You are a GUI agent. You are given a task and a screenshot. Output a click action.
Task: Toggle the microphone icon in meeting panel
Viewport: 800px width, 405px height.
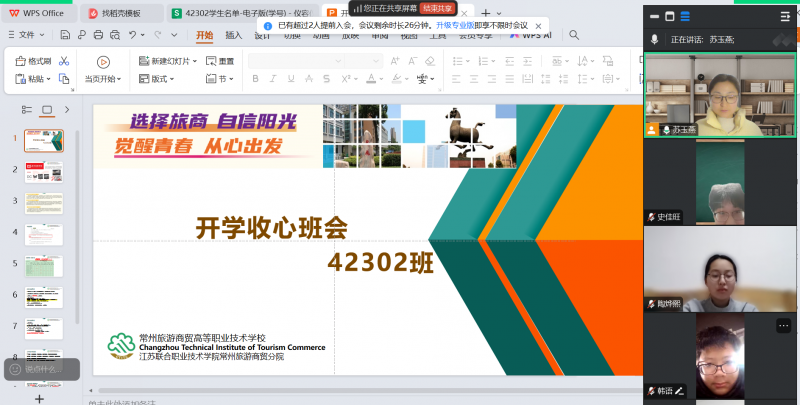coord(654,39)
